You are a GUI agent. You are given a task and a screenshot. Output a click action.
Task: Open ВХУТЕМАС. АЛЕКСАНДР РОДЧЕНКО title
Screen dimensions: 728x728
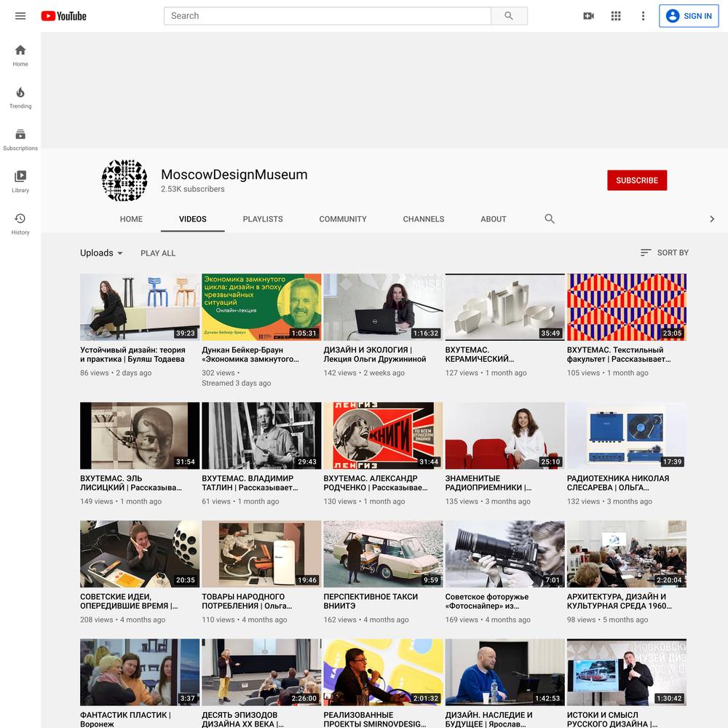[x=376, y=483]
